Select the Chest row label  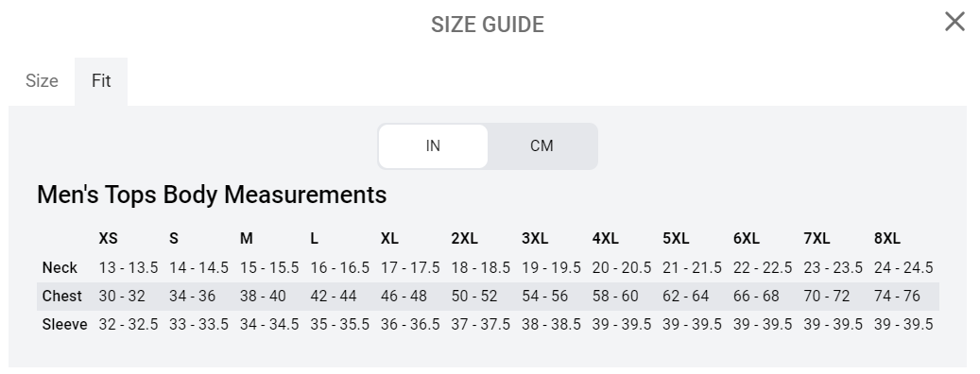tap(61, 296)
